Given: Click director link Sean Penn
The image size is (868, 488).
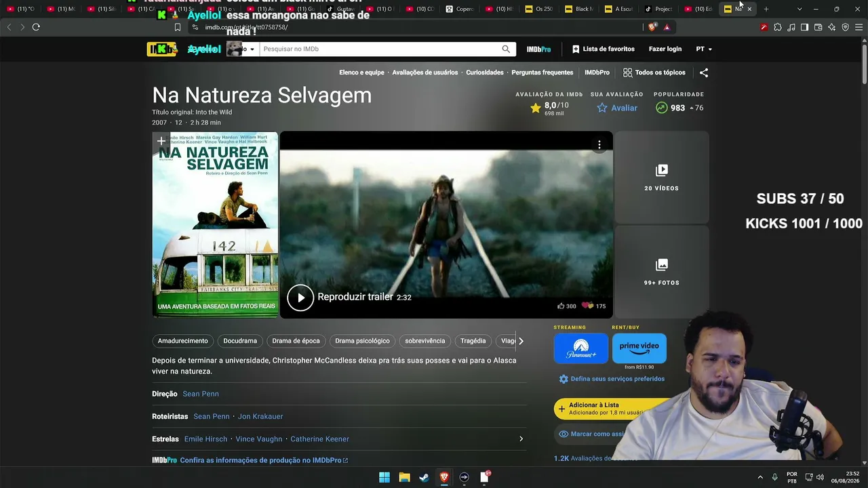Looking at the screenshot, I should point(201,394).
